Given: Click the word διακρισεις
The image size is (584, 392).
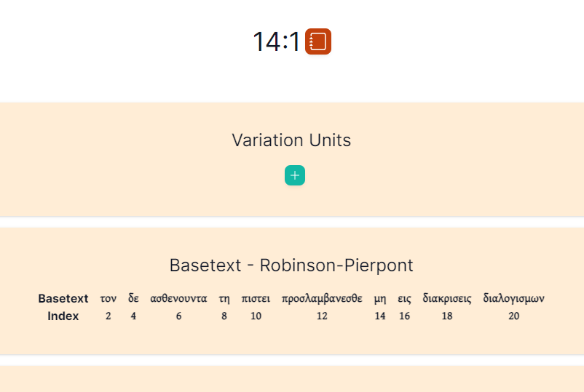Looking at the screenshot, I should tap(447, 298).
